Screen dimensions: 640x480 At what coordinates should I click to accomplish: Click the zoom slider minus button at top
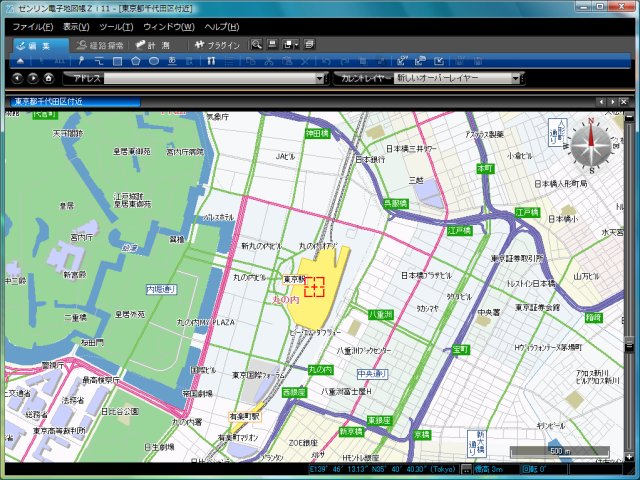[629, 118]
